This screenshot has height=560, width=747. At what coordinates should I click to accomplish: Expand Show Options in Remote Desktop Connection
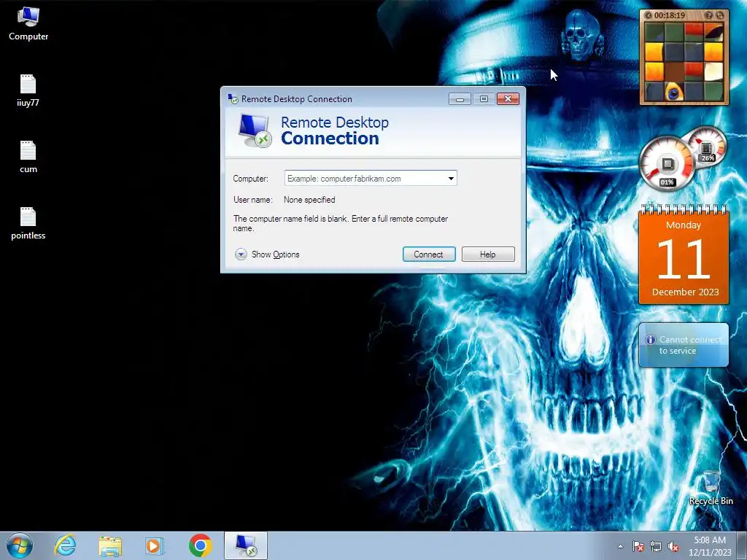coord(267,254)
